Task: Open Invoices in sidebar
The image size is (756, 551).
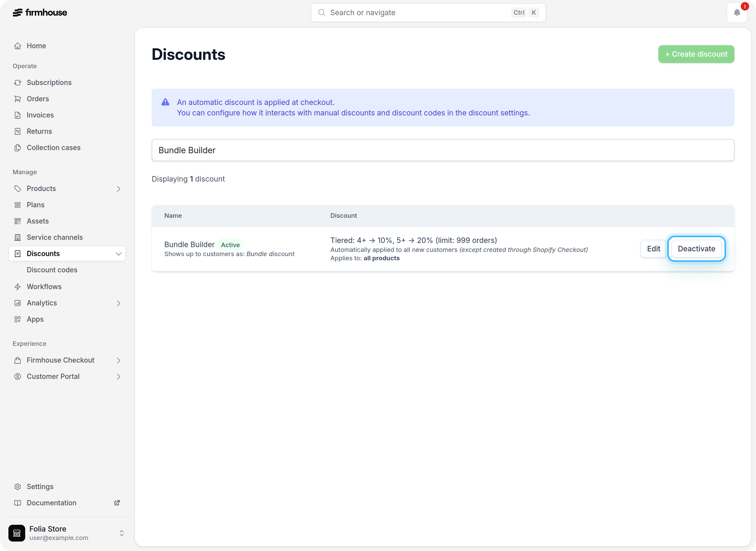Action: pyautogui.click(x=67, y=115)
